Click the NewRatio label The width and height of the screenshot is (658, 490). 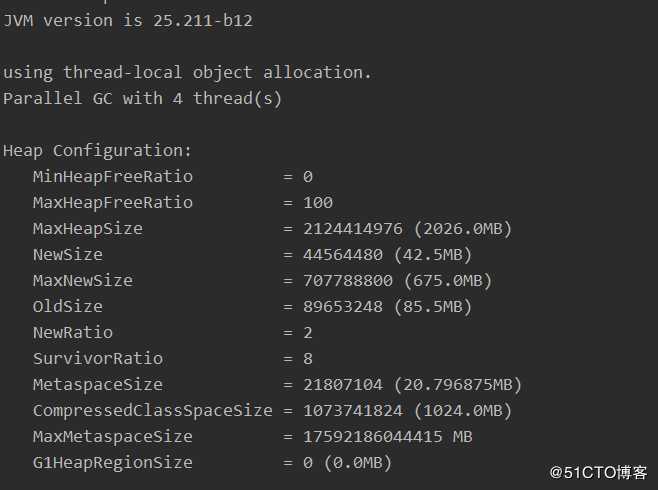click(72, 332)
